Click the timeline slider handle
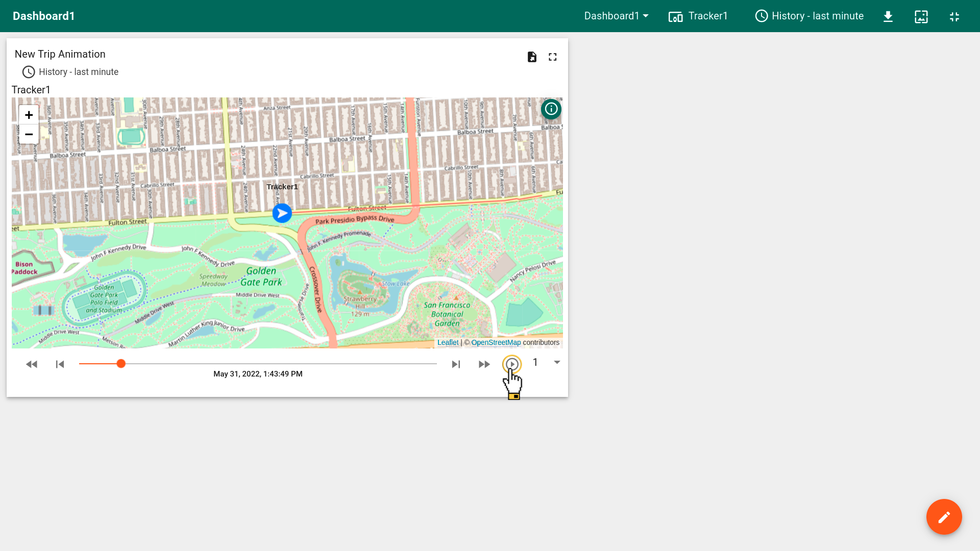Screen dimensions: 980x551 [x=121, y=364]
